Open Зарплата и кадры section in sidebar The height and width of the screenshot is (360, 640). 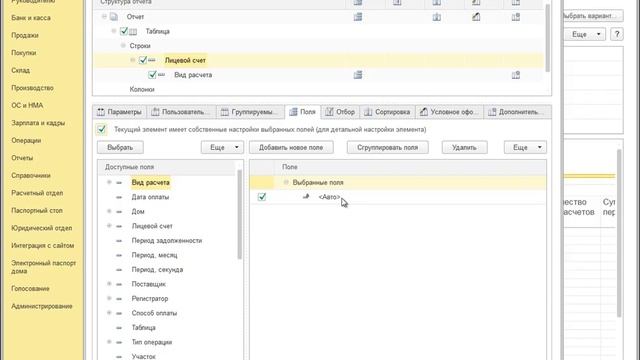pos(38,123)
